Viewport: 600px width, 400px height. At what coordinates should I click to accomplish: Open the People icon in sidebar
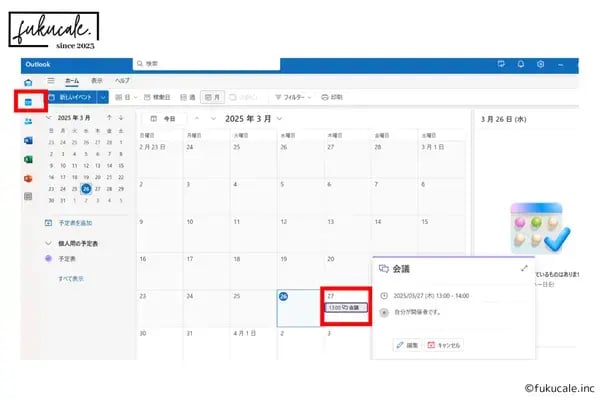(x=28, y=121)
